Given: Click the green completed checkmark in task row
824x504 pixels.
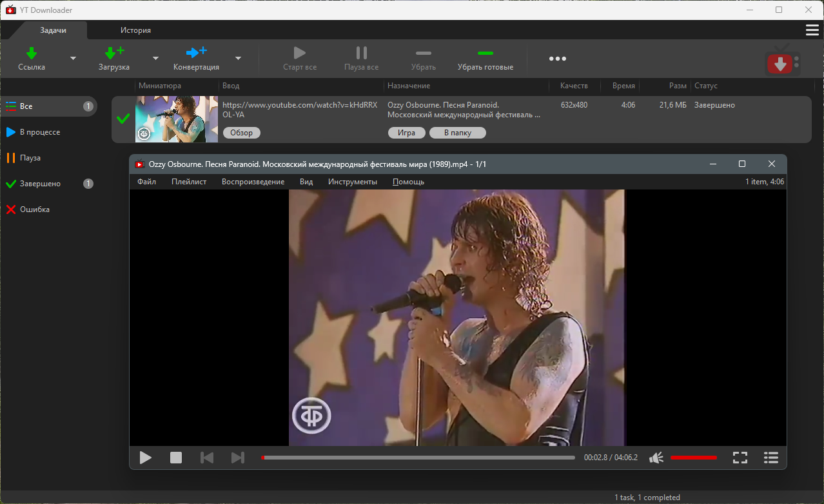Looking at the screenshot, I should tap(123, 119).
